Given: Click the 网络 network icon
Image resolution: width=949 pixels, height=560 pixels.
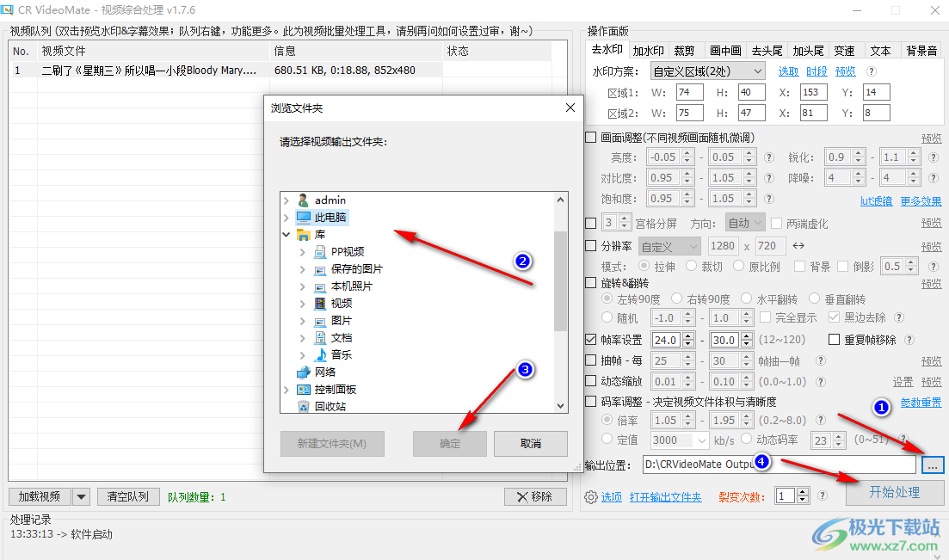Looking at the screenshot, I should pyautogui.click(x=303, y=372).
